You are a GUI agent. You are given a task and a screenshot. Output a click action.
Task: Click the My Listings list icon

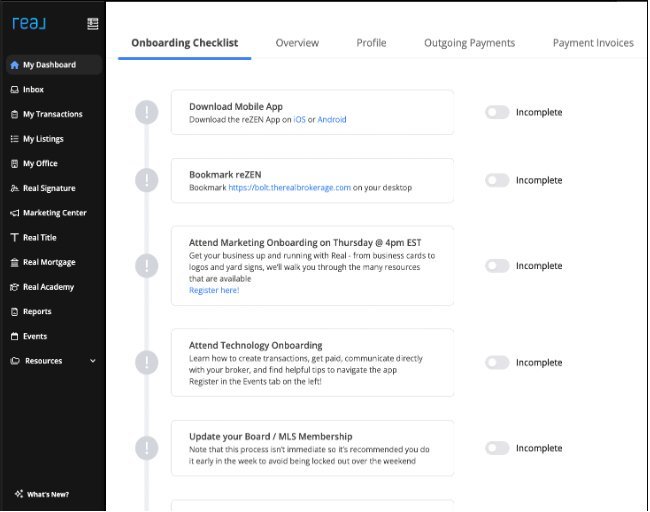pos(15,139)
